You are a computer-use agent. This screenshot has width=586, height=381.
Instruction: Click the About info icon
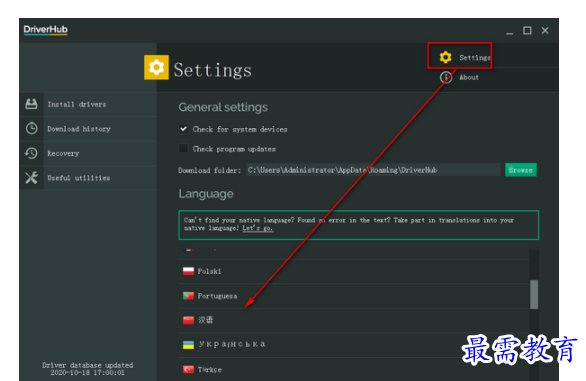445,77
